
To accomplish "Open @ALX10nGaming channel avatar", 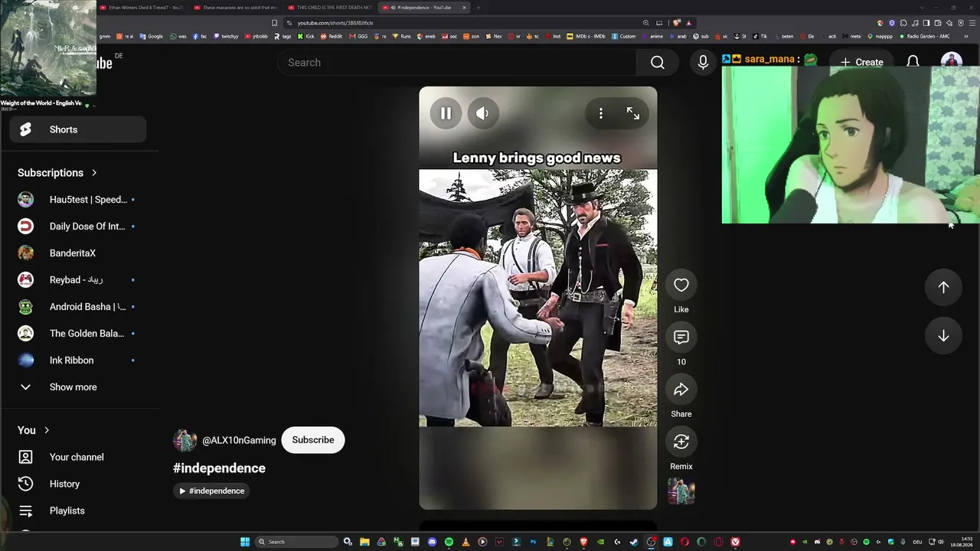I will [185, 440].
